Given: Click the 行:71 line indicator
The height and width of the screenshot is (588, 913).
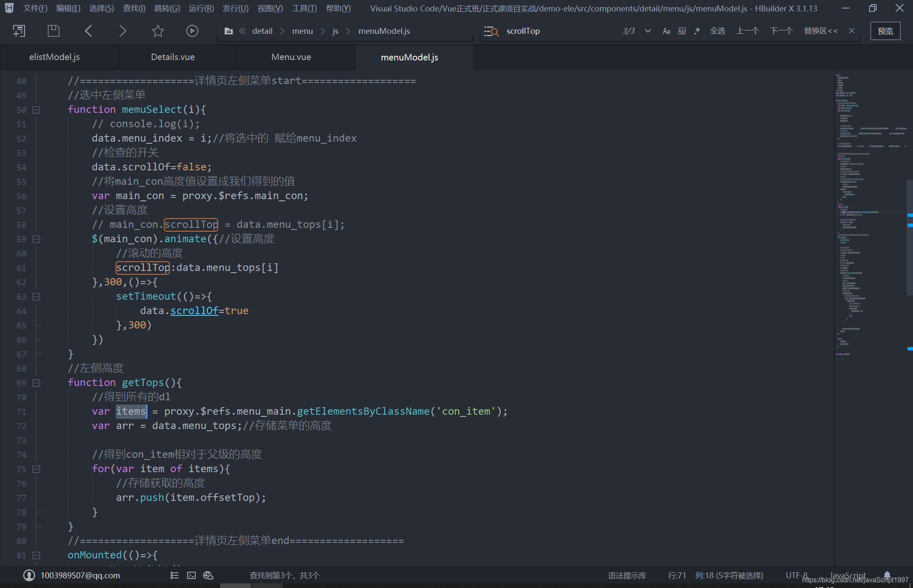Looking at the screenshot, I should point(677,575).
